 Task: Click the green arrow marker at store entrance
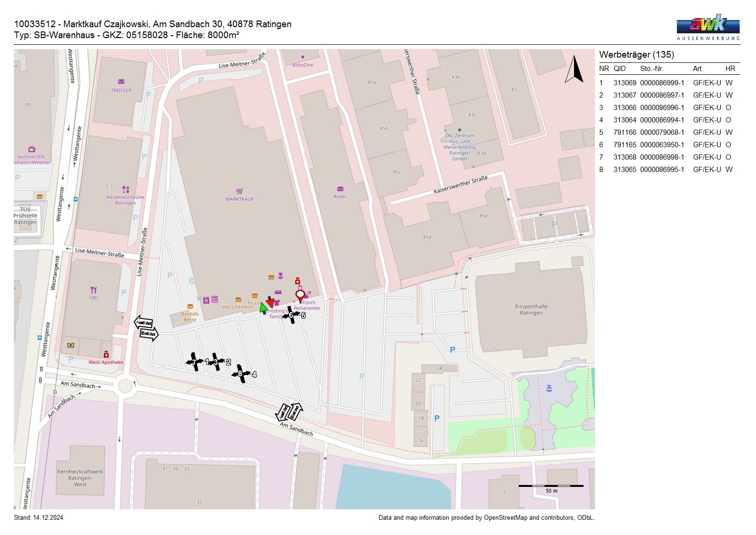(263, 308)
